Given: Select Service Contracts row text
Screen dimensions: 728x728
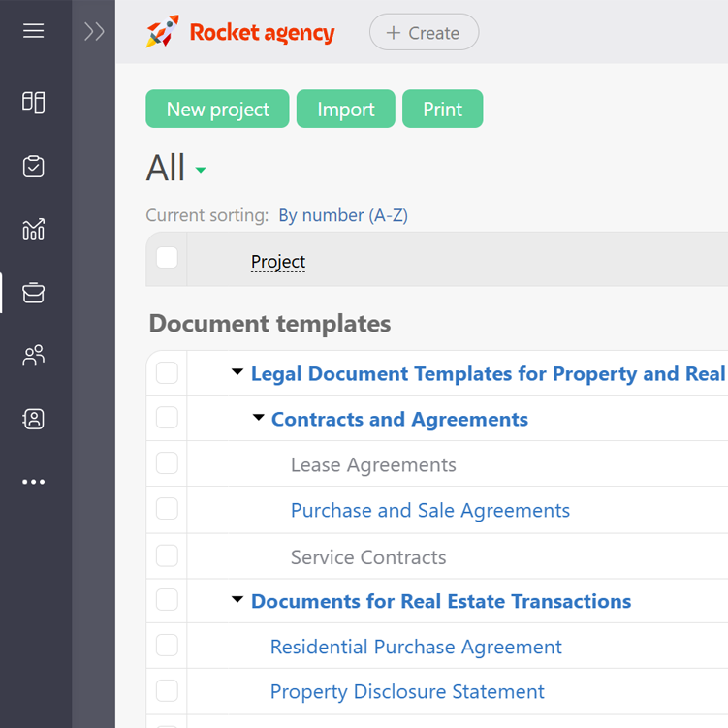Looking at the screenshot, I should pyautogui.click(x=368, y=557).
